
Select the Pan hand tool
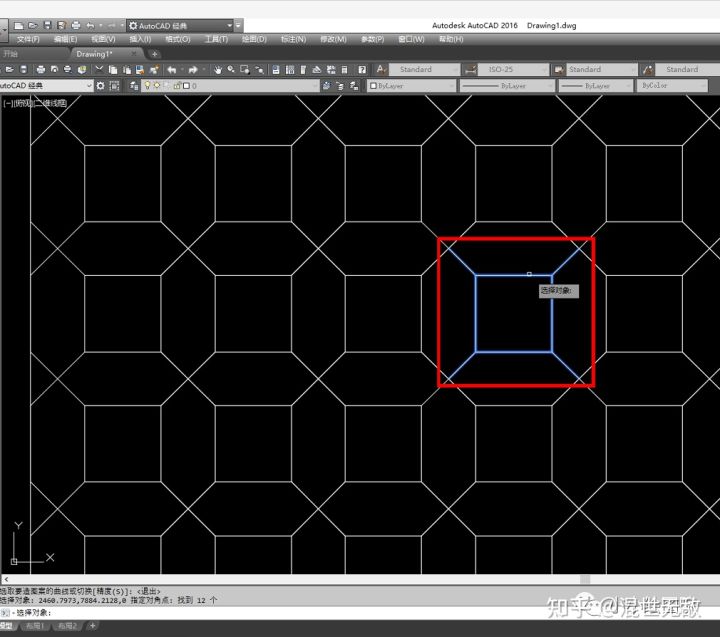point(217,70)
